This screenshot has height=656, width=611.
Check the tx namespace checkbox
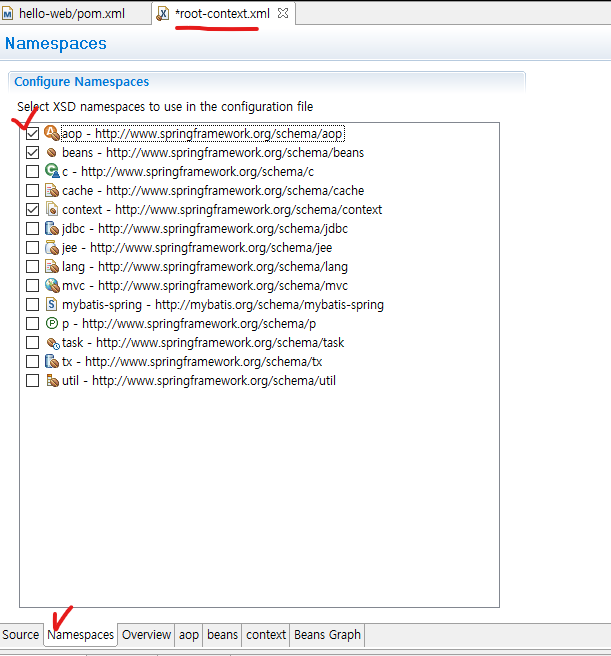pyautogui.click(x=33, y=362)
